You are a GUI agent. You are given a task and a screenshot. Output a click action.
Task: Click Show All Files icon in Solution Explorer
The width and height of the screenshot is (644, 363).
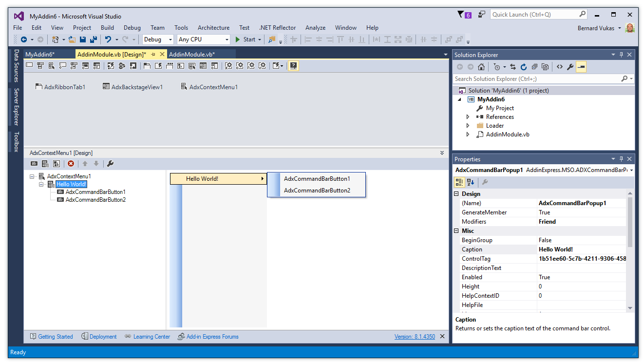click(x=545, y=67)
